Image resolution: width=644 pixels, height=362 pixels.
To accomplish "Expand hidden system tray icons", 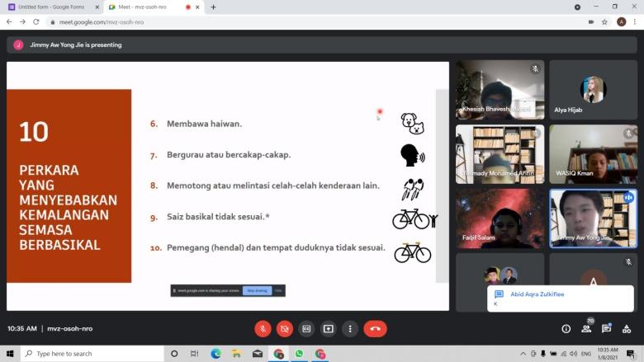I will coord(523,354).
